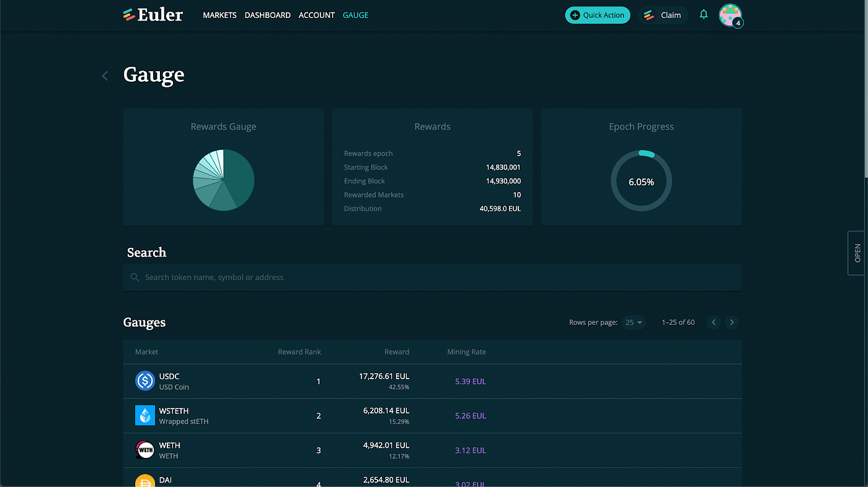Select the GAUGE tab
This screenshot has width=868, height=487.
tap(356, 15)
